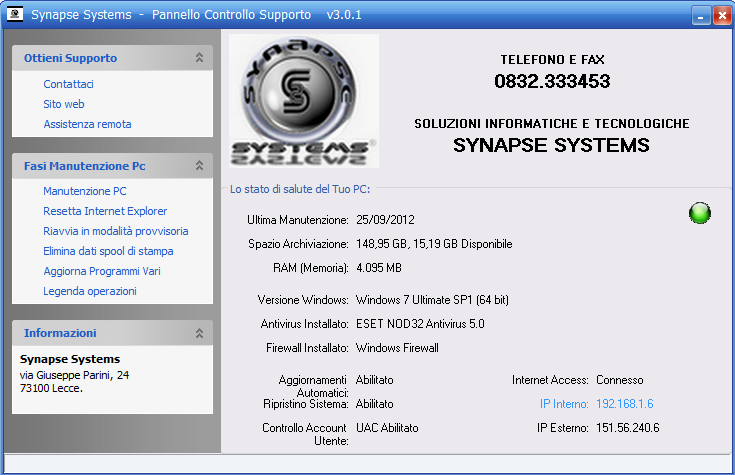Click the Windows Firewall value

tap(398, 348)
